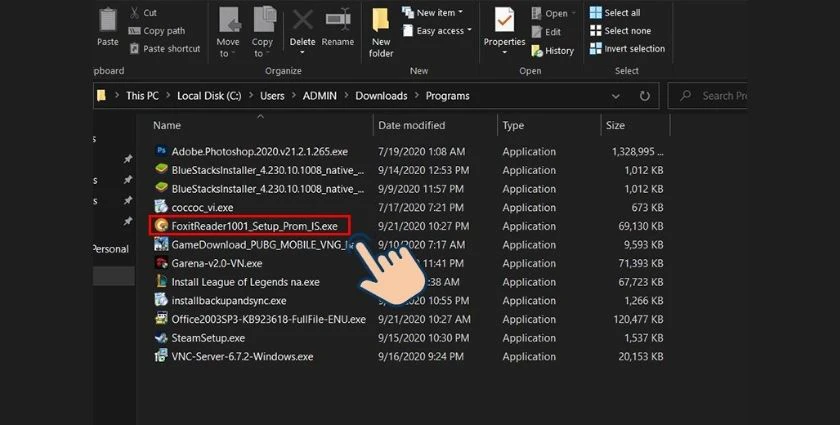Screen dimensions: 840x425
Task: Open the Copy to folder menu
Action: (x=262, y=33)
